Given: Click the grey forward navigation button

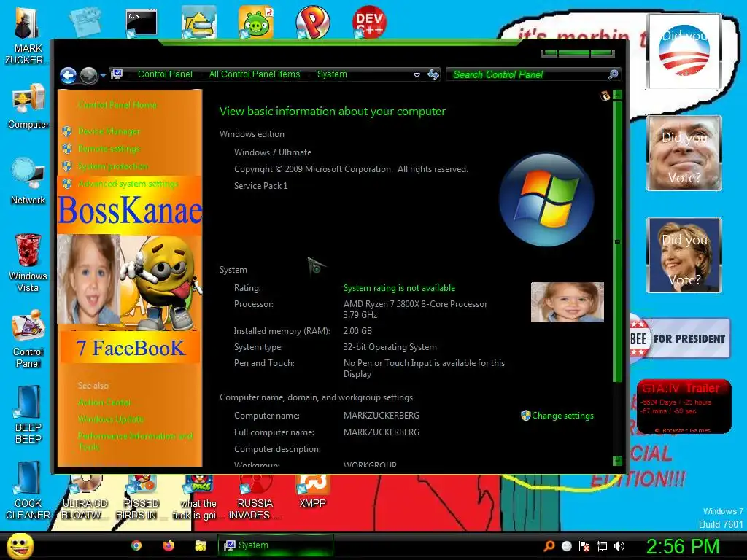Looking at the screenshot, I should point(88,75).
